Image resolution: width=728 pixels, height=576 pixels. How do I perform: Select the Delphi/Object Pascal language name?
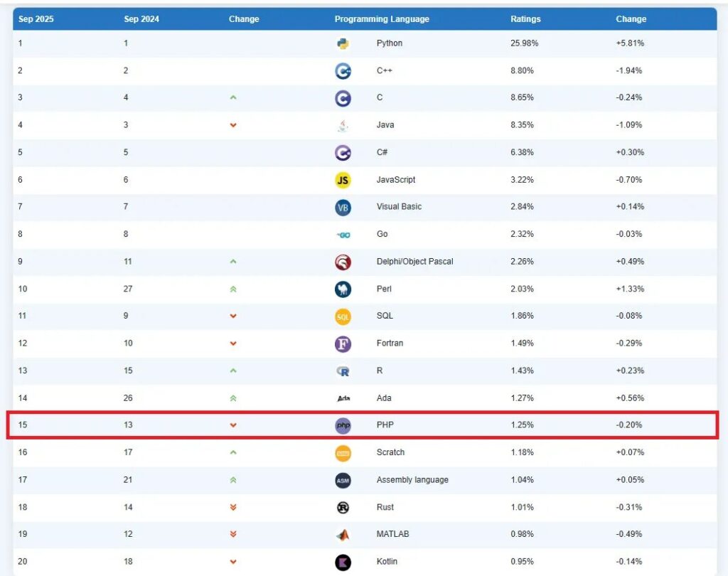point(414,262)
